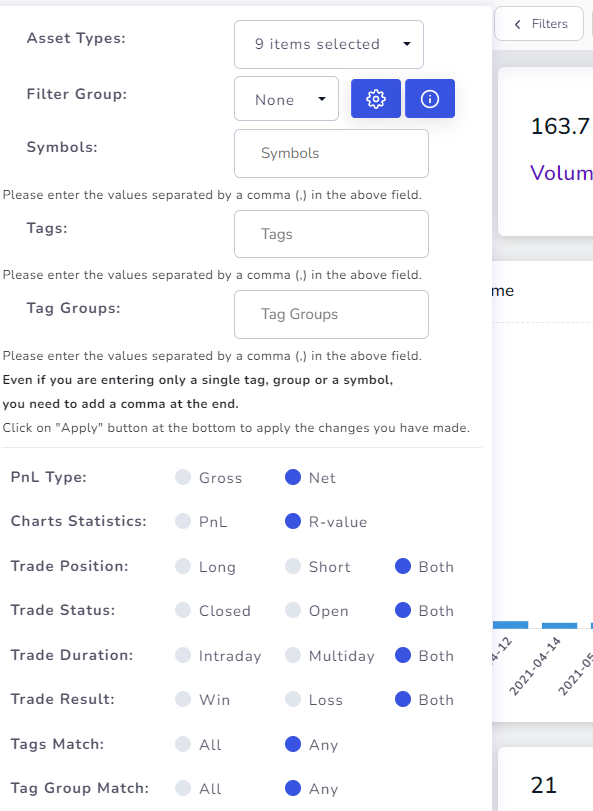Show Filter Group info icon
Screen dimensions: 593x811
[x=430, y=99]
